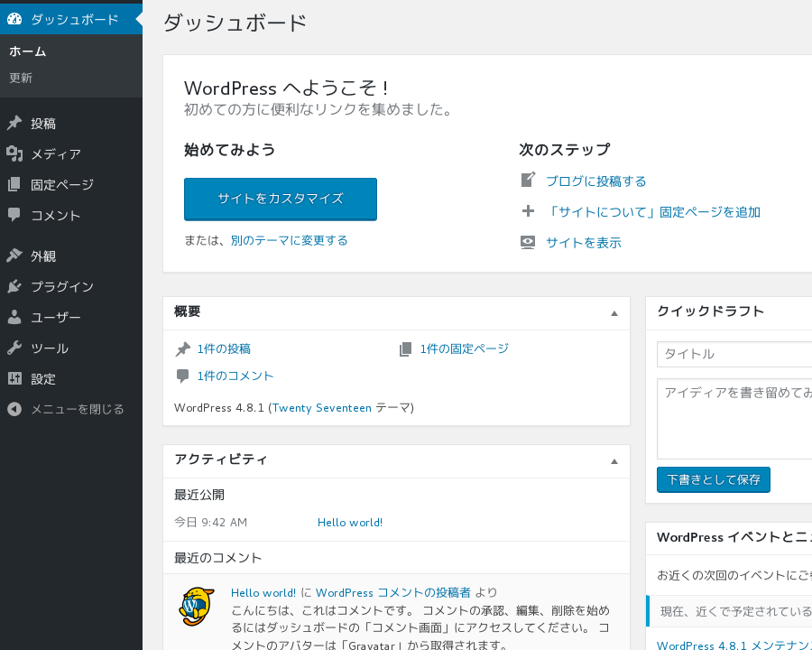
Task: Click the wrench icon for Tools (ツール)
Action: coord(14,348)
